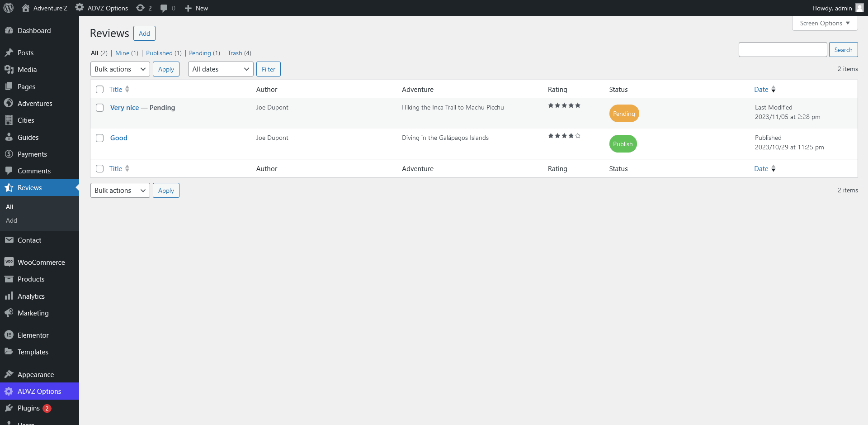Click the Cities building icon

pos(9,120)
